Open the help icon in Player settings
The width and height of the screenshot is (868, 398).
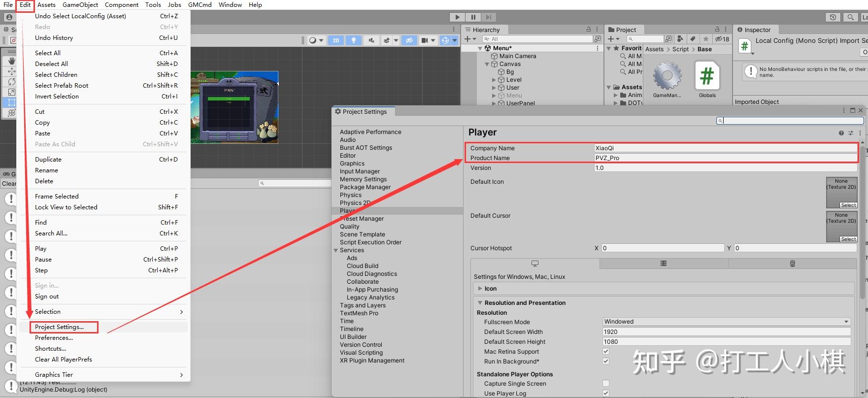[841, 133]
